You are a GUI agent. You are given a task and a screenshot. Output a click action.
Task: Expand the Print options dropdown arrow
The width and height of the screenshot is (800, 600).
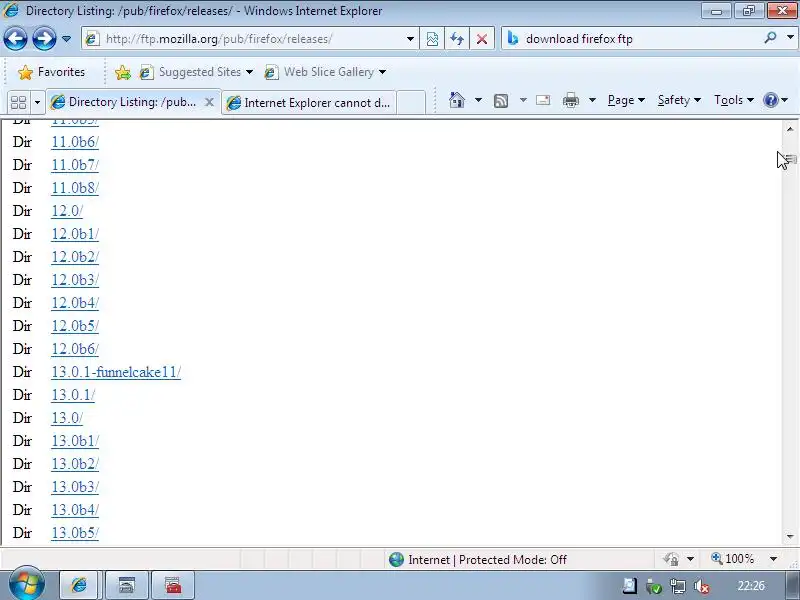click(592, 100)
